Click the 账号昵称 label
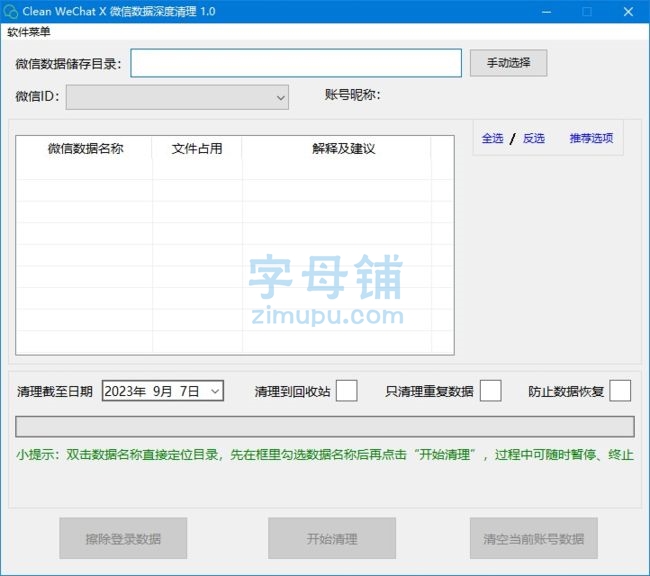The image size is (650, 576). tap(352, 95)
